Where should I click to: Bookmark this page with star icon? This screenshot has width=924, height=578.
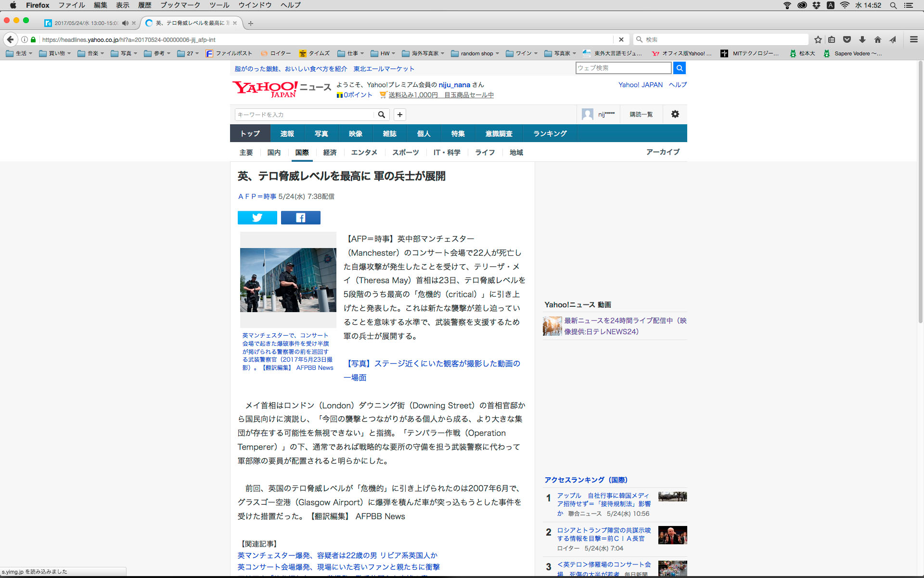(x=818, y=39)
